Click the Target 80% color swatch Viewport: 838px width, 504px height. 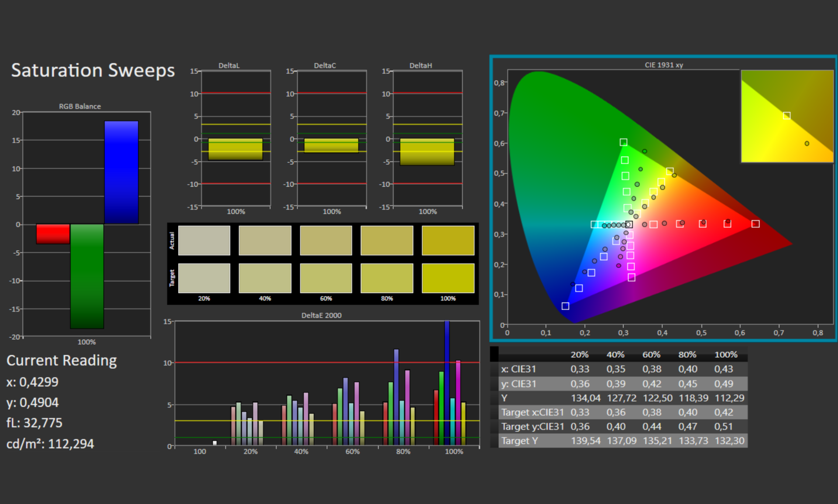coord(387,278)
